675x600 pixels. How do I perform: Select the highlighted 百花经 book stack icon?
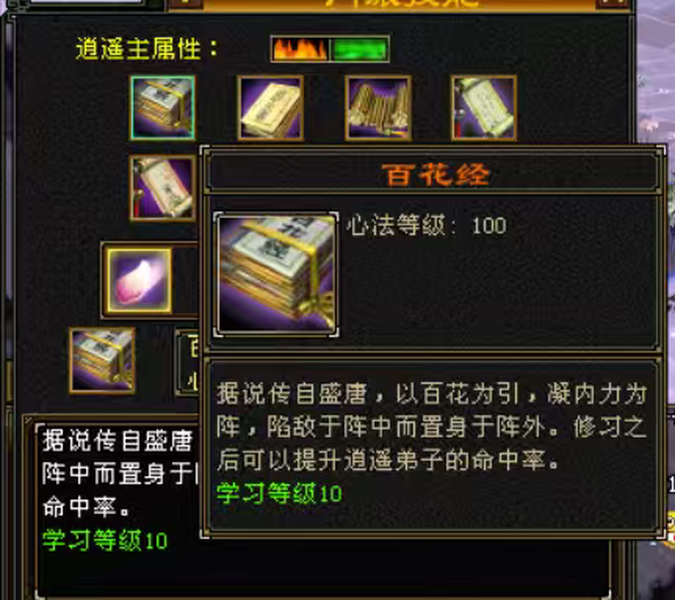[x=163, y=108]
